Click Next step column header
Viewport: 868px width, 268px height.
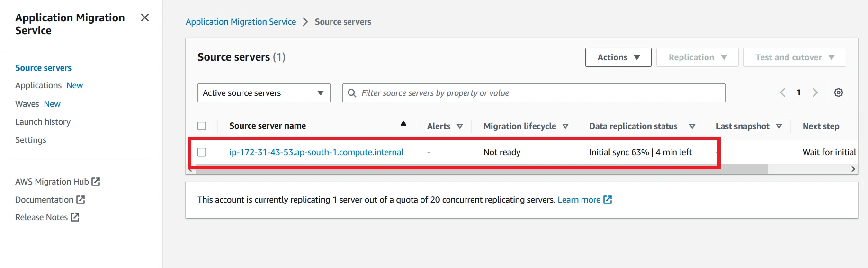(x=821, y=126)
